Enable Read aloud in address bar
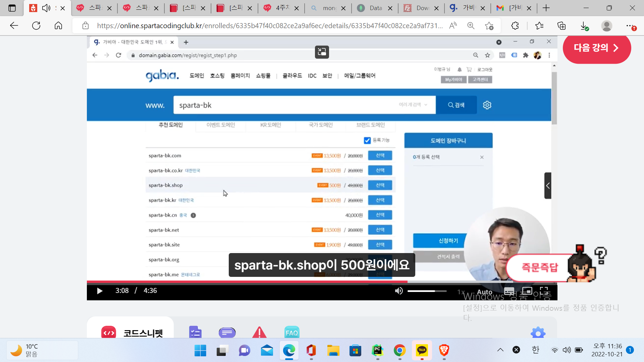The image size is (644, 362). click(453, 25)
